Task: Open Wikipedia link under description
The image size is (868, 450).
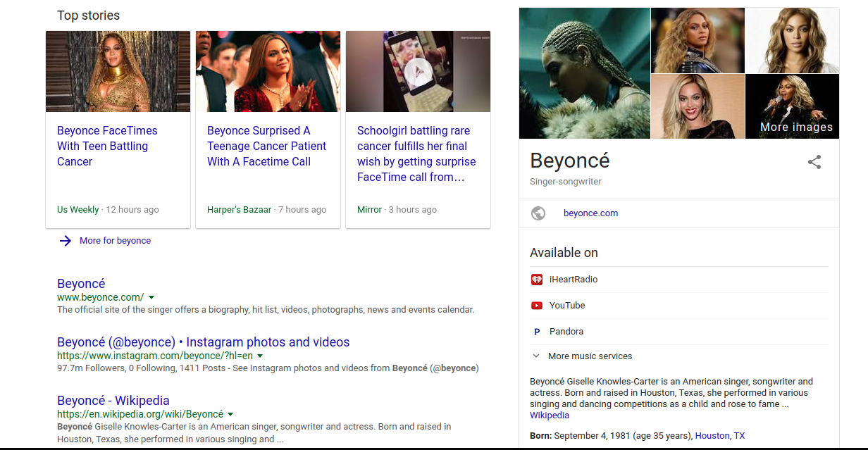Action: 550,415
